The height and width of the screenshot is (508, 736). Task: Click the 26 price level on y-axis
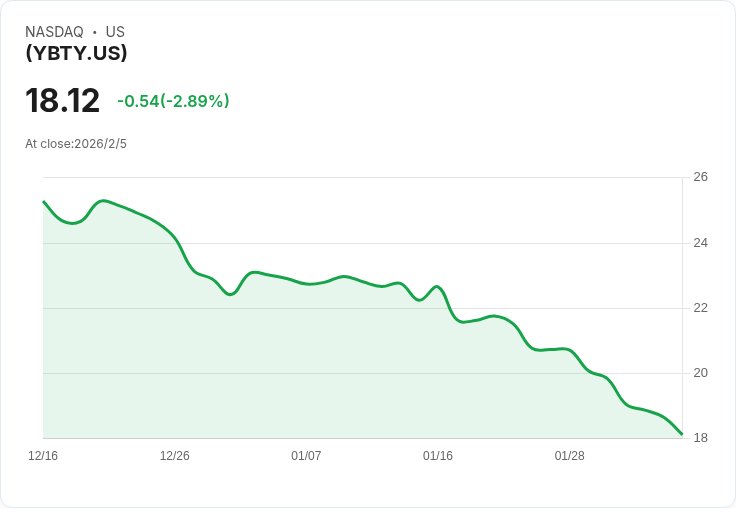click(x=700, y=177)
